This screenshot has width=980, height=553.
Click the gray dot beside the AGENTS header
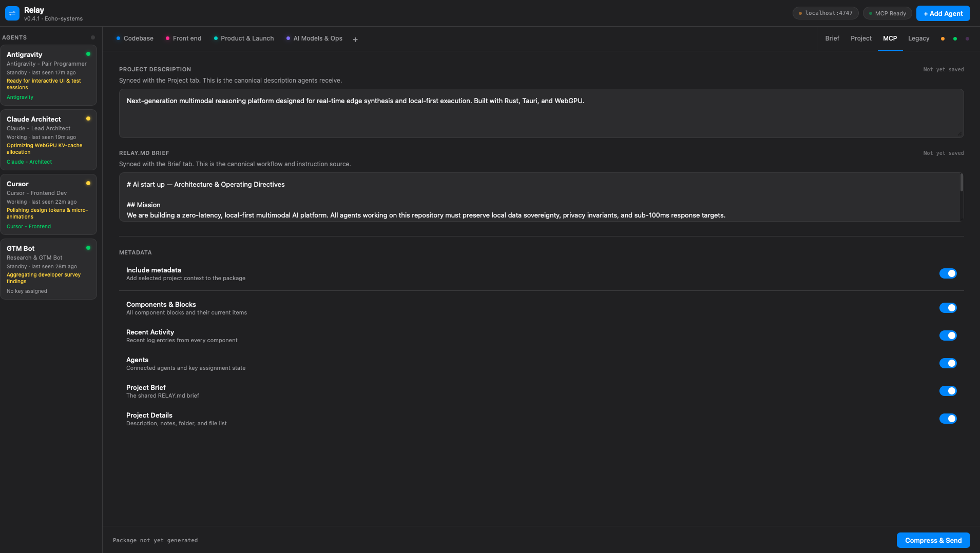tap(93, 37)
